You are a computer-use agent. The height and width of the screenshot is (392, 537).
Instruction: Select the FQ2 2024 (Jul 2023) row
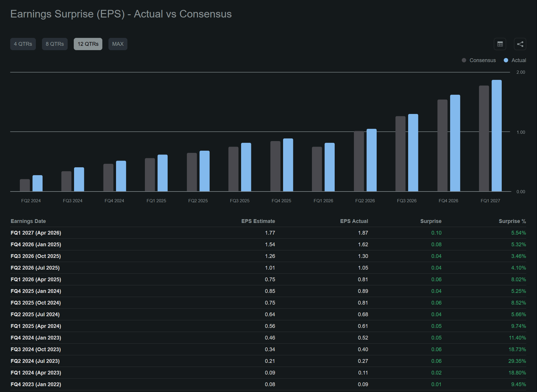[268, 361]
